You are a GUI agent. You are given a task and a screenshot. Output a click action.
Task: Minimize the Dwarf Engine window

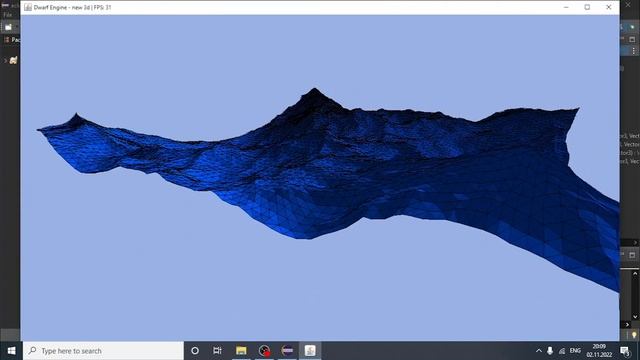(566, 7)
